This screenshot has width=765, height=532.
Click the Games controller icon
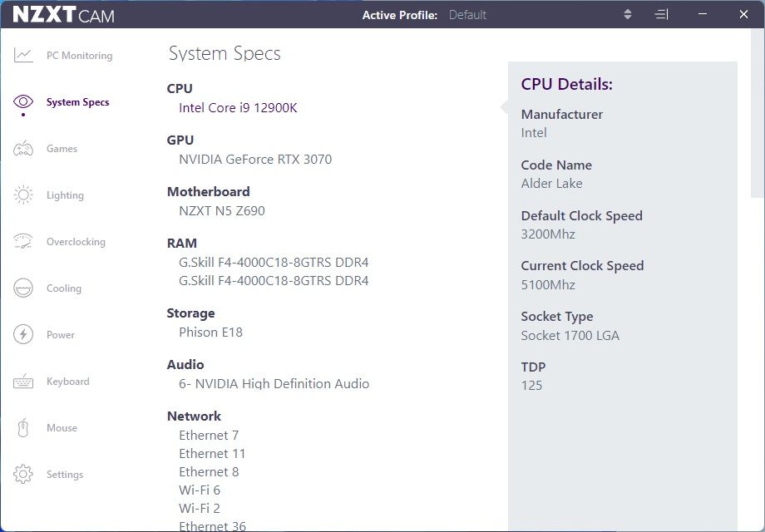click(23, 148)
